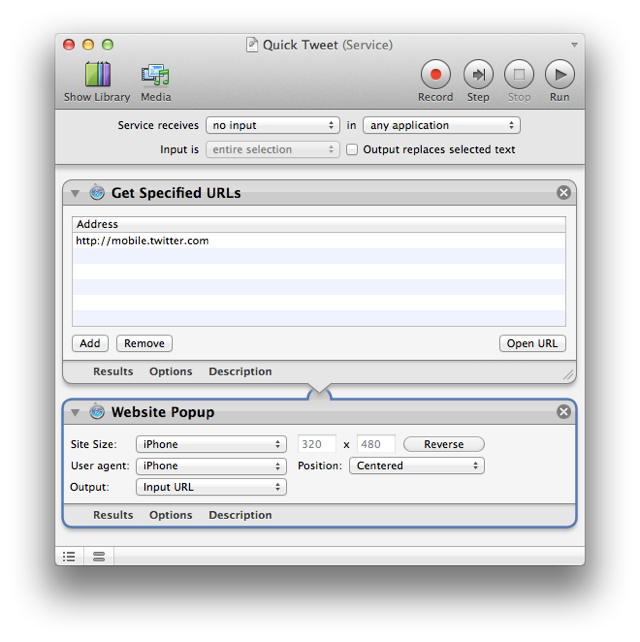Open the Site Size dropdown

(x=211, y=444)
